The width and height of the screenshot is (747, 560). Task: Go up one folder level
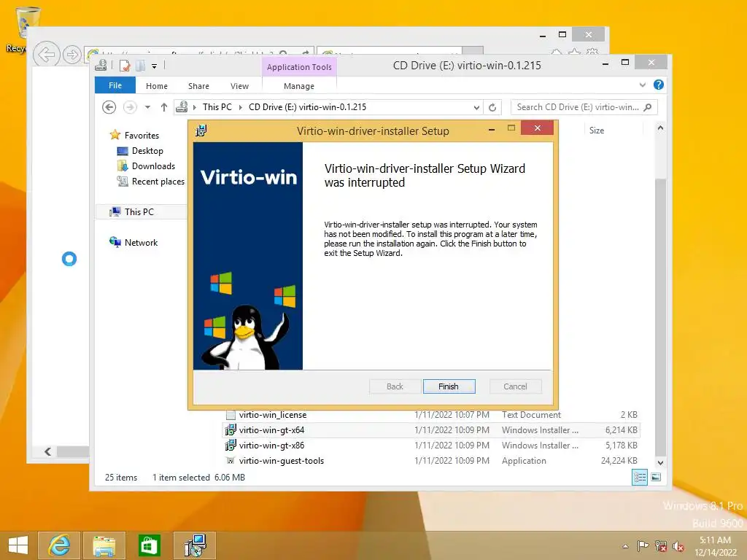click(164, 108)
